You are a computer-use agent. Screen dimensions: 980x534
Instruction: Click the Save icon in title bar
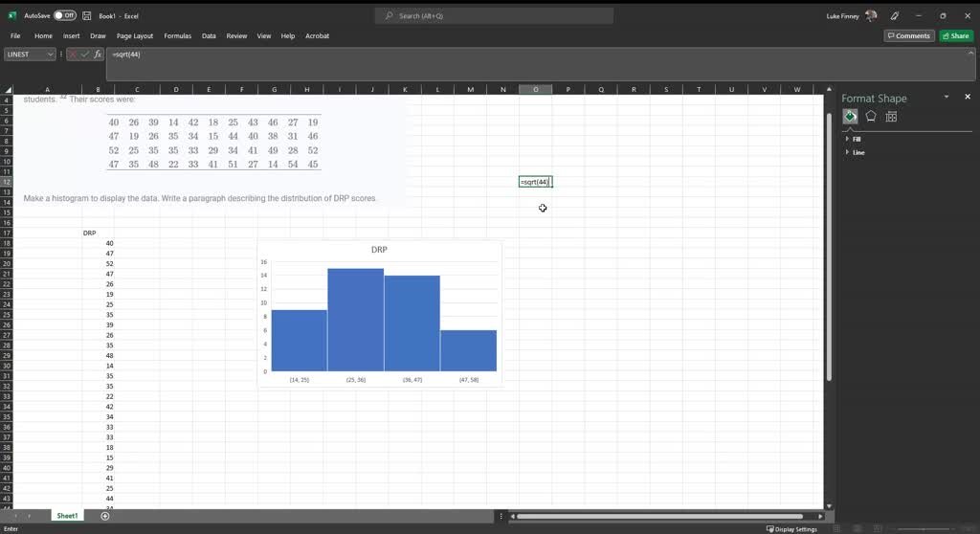tap(87, 16)
